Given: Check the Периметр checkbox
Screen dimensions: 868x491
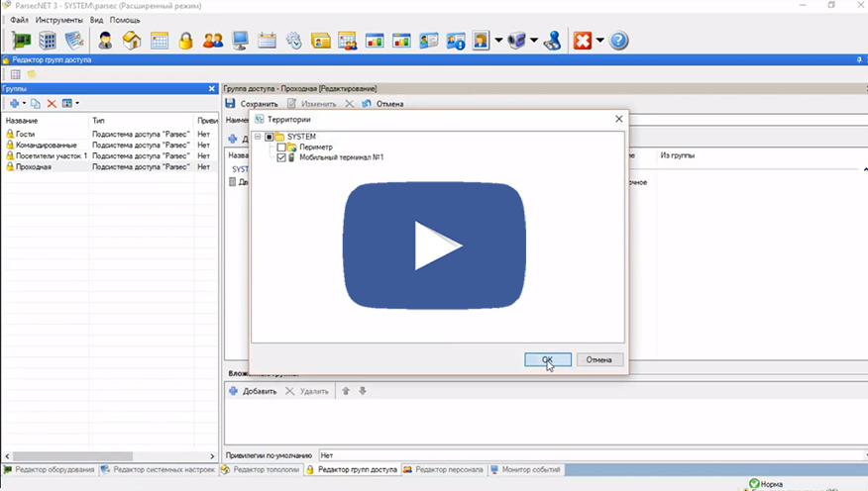Looking at the screenshot, I should click(x=281, y=147).
